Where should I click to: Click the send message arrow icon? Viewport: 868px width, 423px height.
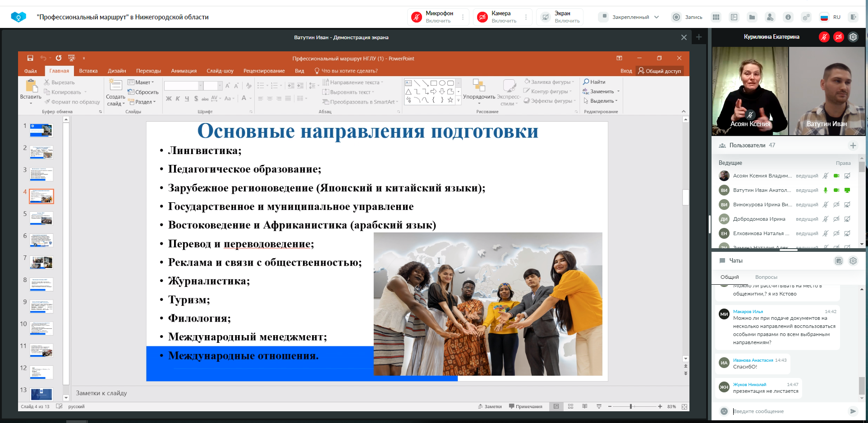pyautogui.click(x=853, y=411)
